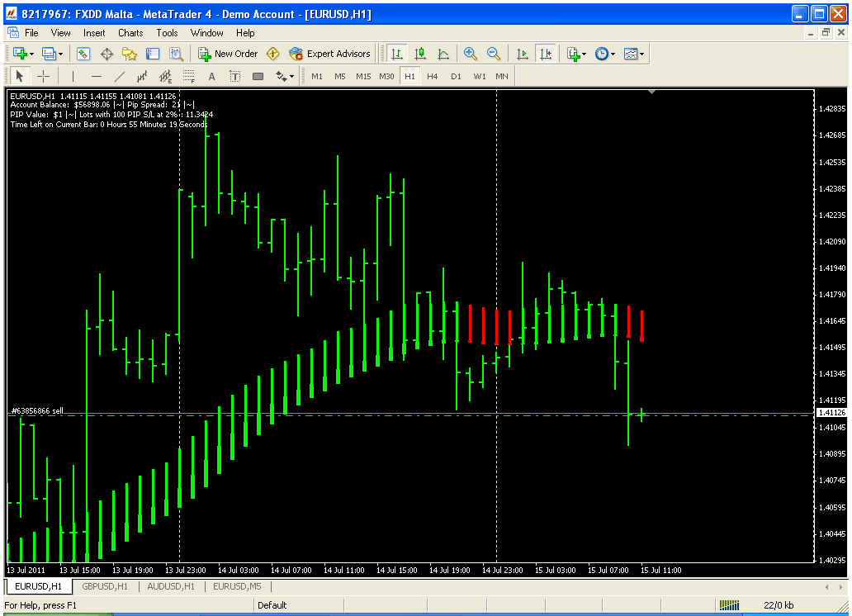Select the crosshair cursor tool
This screenshot has height=616, width=852.
point(44,76)
